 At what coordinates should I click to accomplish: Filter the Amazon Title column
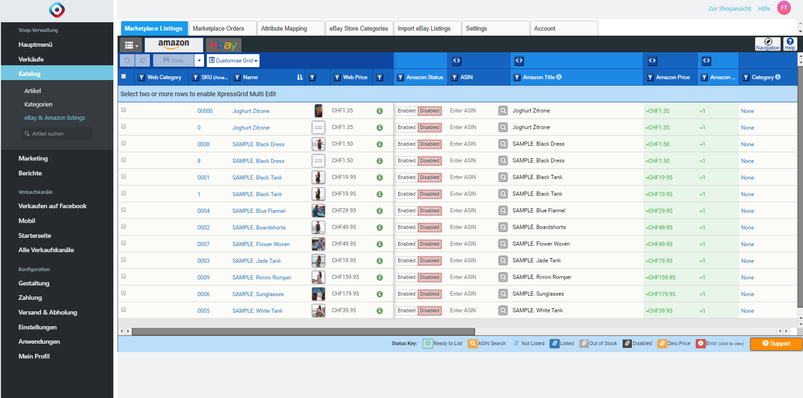[x=517, y=77]
